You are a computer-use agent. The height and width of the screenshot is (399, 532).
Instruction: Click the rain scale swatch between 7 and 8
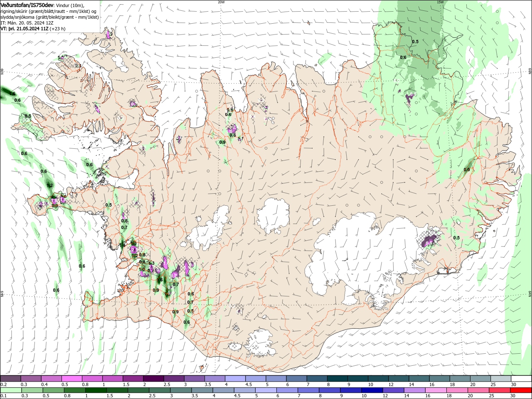pyautogui.click(x=308, y=390)
